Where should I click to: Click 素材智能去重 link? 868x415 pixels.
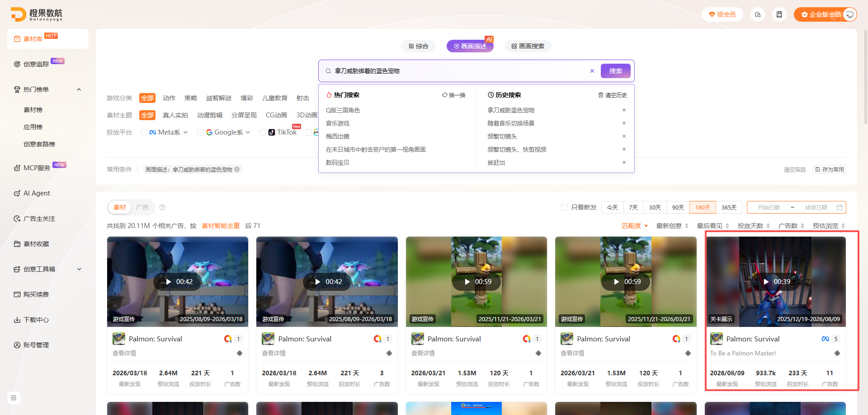pos(221,226)
